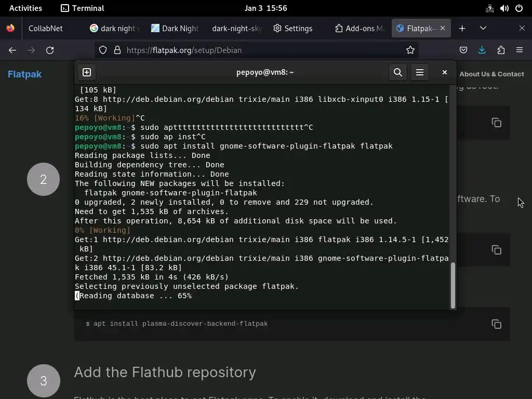The height and width of the screenshot is (399, 532).
Task: Click the sudo apt install command line
Action: (234, 146)
